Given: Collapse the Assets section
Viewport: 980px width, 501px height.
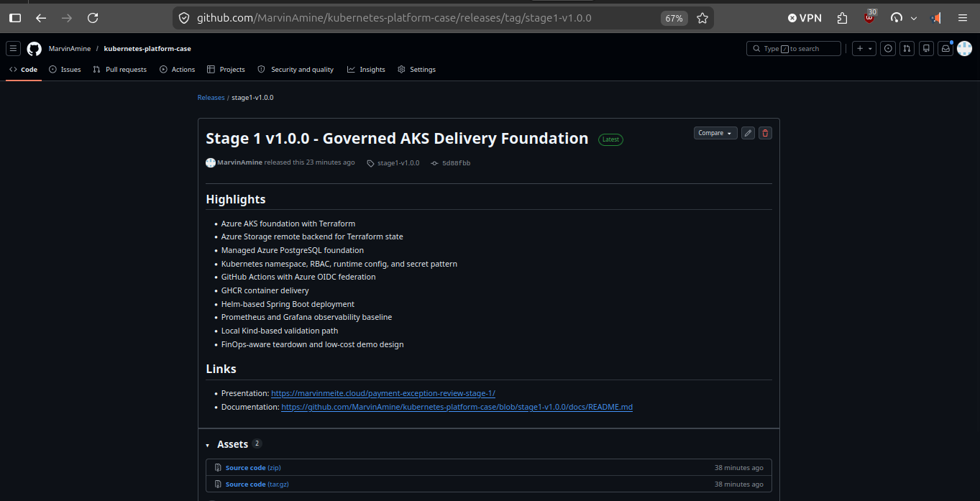Looking at the screenshot, I should (208, 446).
